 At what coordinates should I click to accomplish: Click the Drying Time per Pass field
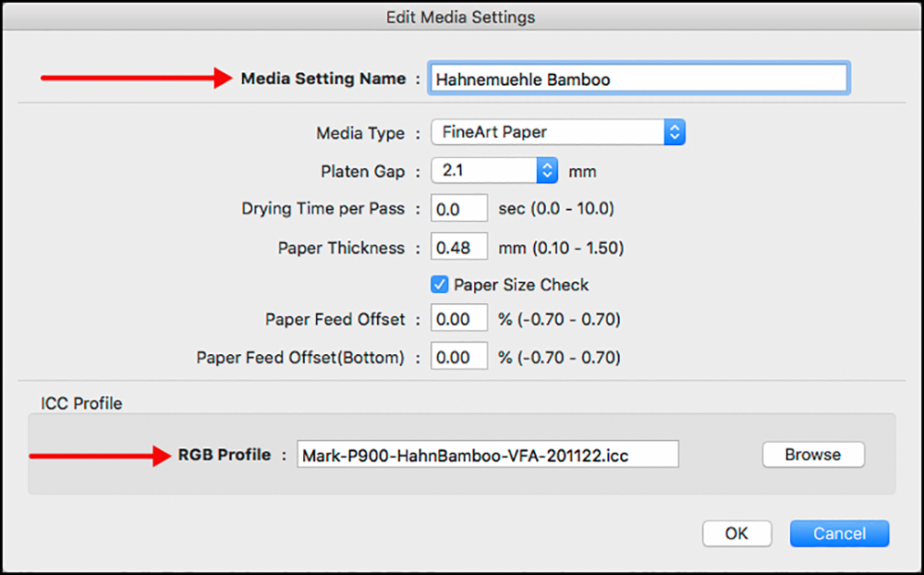(459, 208)
